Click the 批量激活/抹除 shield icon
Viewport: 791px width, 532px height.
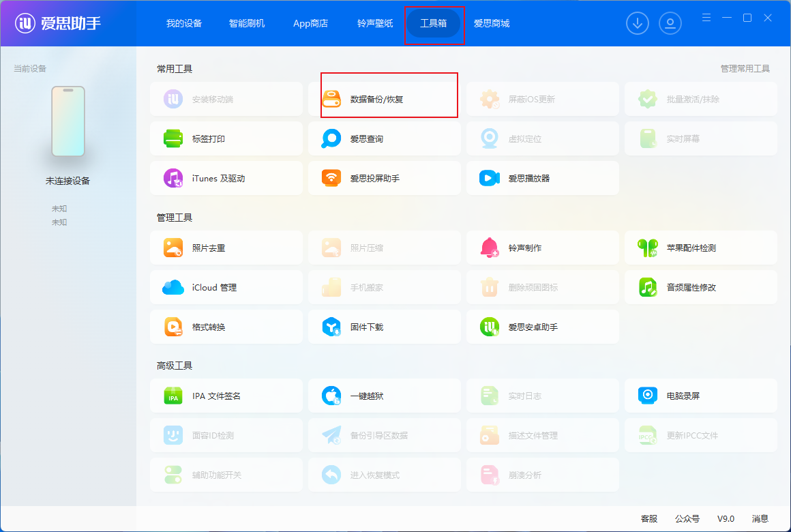click(648, 99)
